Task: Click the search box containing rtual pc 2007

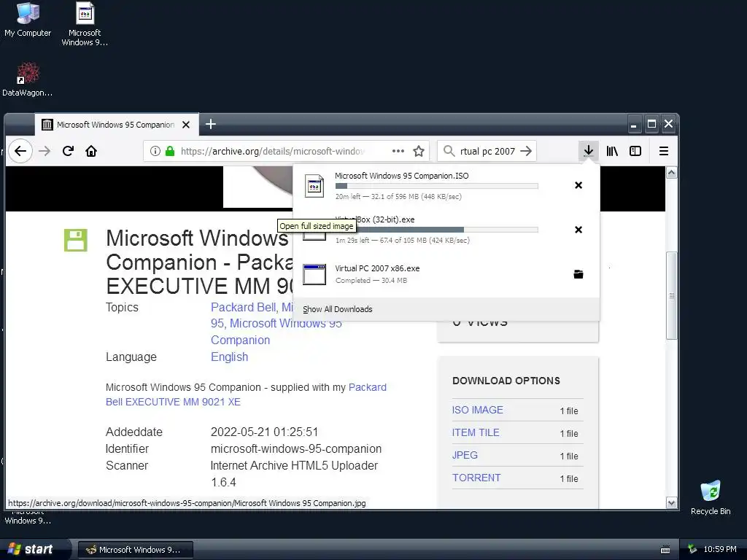Action: click(x=487, y=151)
